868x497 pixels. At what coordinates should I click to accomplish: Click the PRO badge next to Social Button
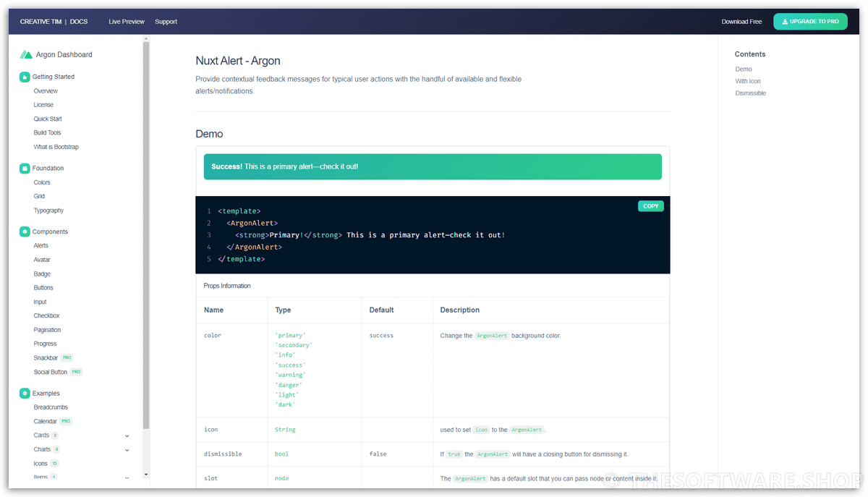tap(76, 372)
